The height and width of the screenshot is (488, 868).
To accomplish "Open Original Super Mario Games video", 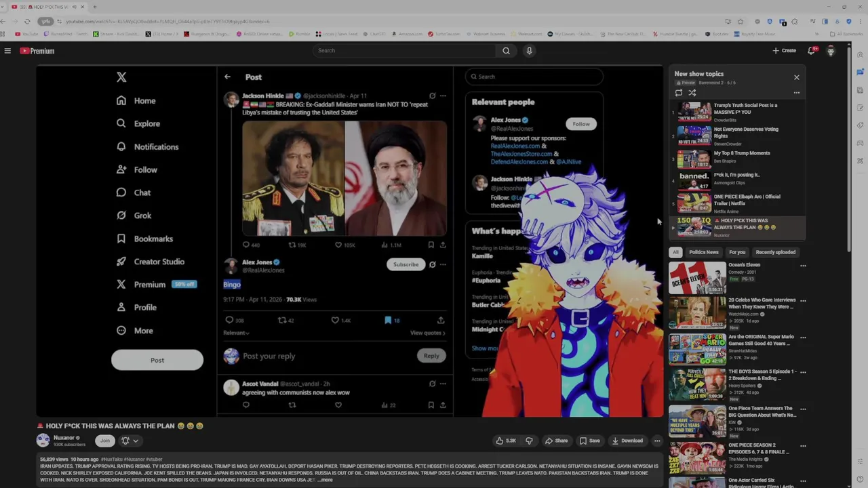I will (697, 350).
